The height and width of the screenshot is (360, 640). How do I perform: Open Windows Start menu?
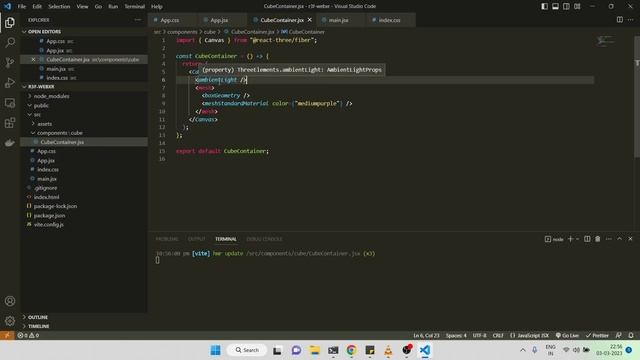pyautogui.click(x=216, y=350)
